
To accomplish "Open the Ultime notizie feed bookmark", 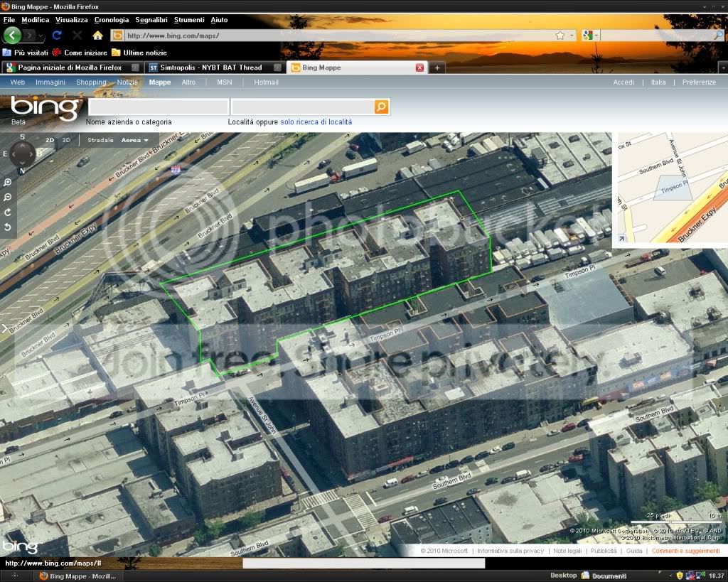I will [x=139, y=53].
